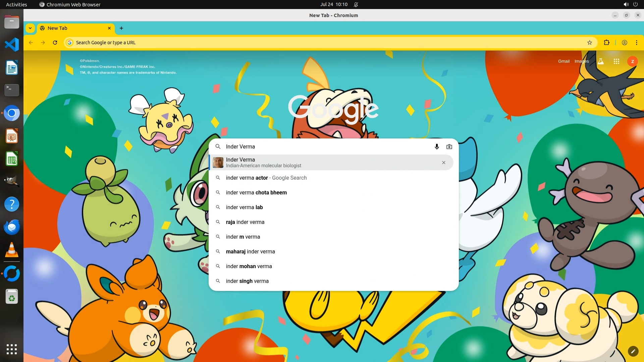Click the address bar URL field
The image size is (644, 362).
[x=302, y=43]
